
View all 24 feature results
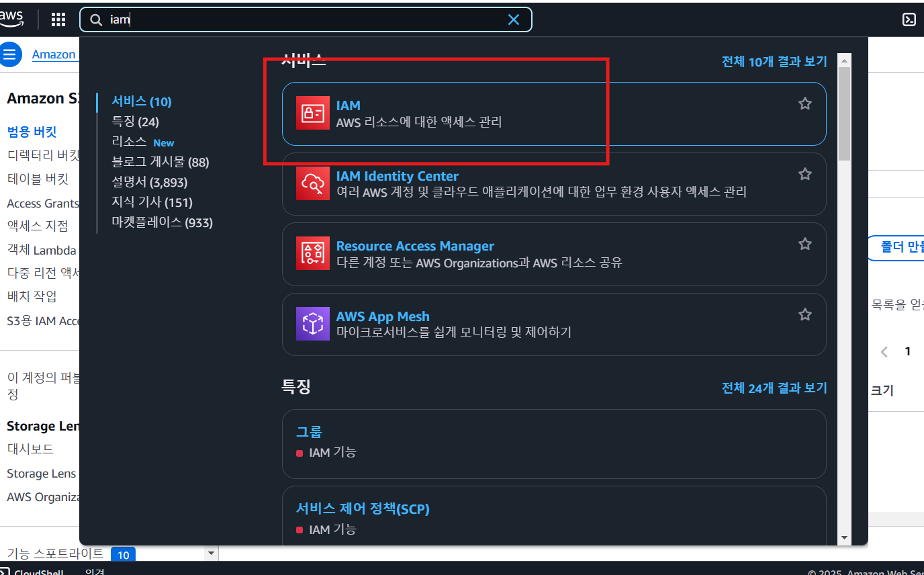point(774,388)
